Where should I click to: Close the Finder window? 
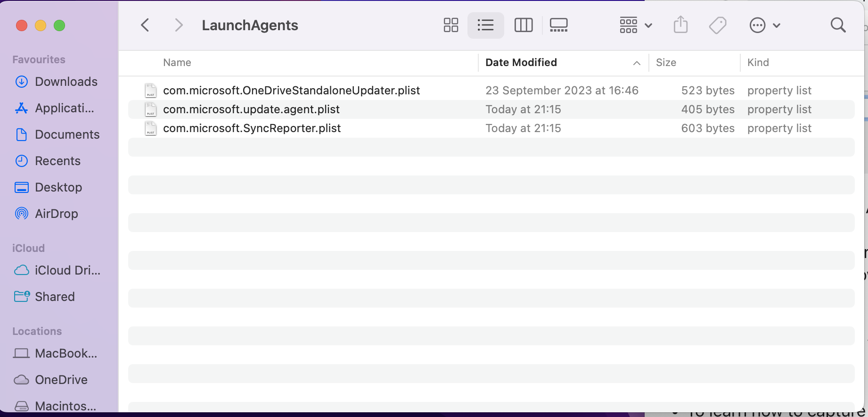point(22,25)
